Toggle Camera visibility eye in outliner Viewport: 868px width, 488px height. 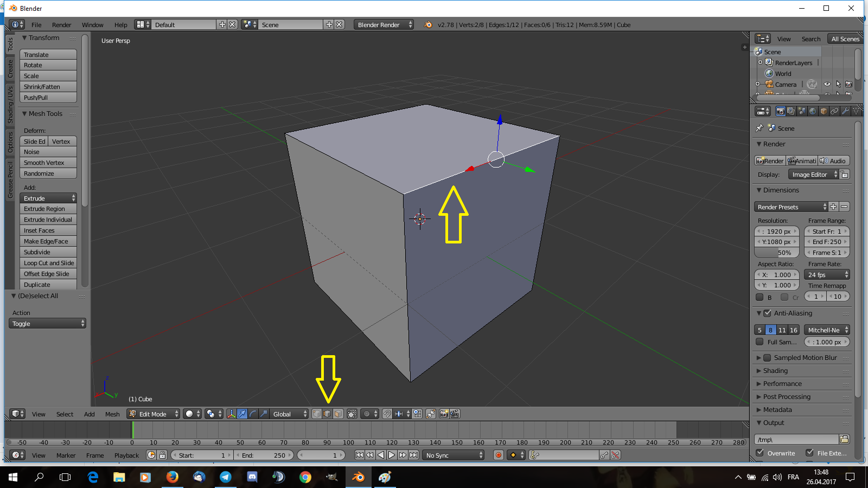827,84
